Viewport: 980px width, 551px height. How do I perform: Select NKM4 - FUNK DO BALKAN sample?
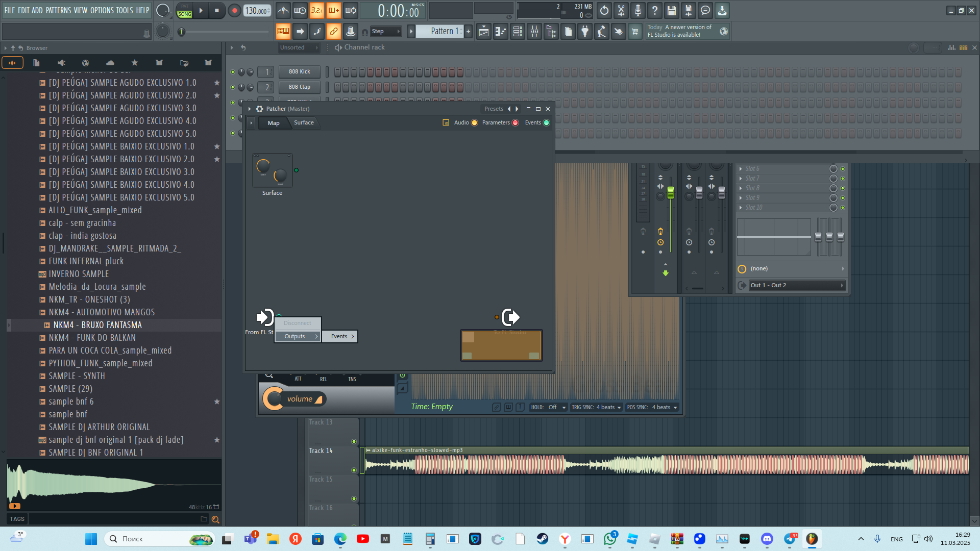tap(92, 338)
